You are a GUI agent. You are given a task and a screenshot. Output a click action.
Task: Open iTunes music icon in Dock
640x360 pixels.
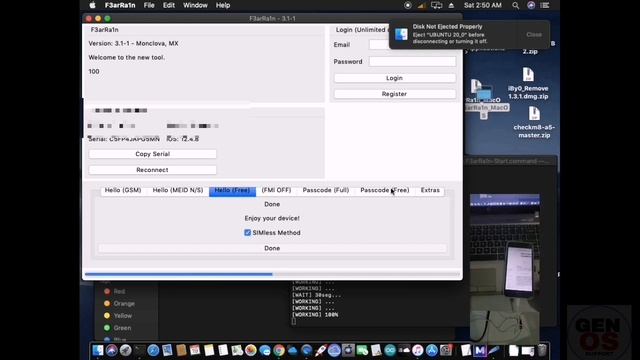418,351
